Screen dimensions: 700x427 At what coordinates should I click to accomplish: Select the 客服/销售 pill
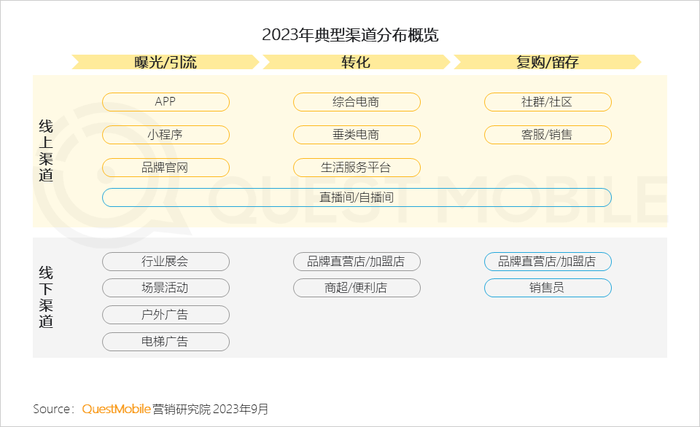[x=548, y=134]
